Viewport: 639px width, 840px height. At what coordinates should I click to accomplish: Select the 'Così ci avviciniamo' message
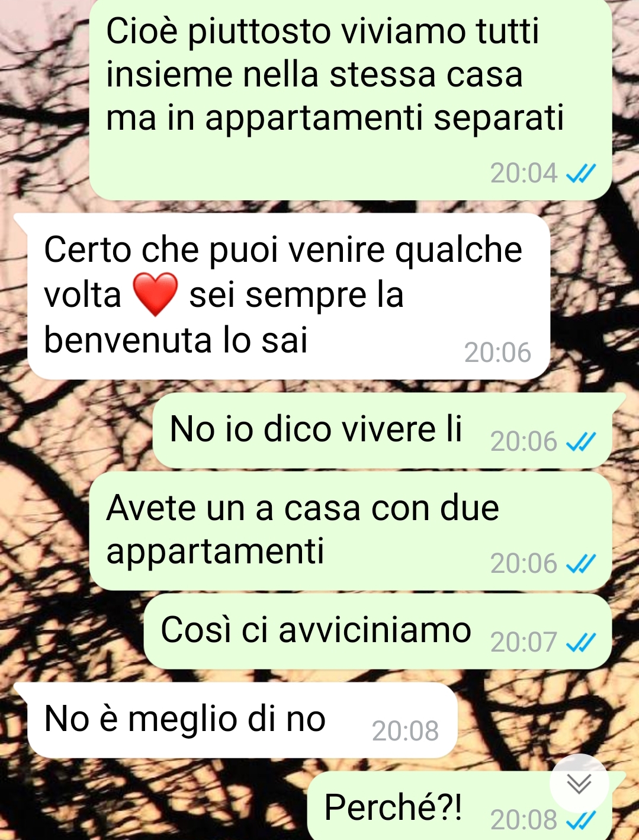pyautogui.click(x=378, y=631)
